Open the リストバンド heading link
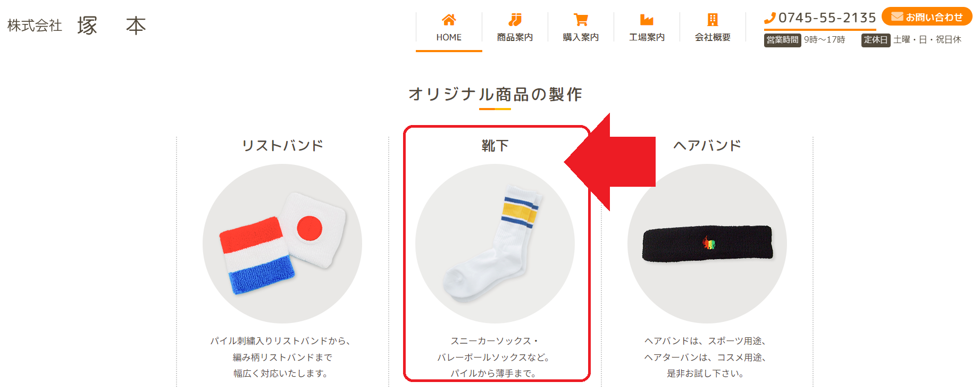 pos(282,146)
